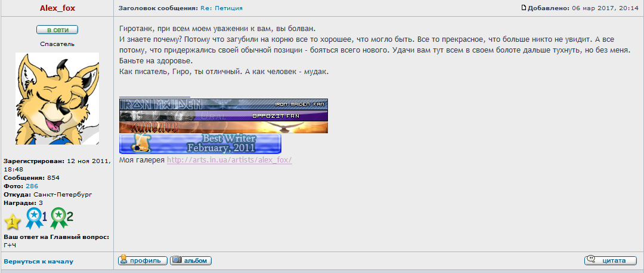Click the text «Моя галерея»
The height and width of the screenshot is (273, 644).
tap(142, 159)
